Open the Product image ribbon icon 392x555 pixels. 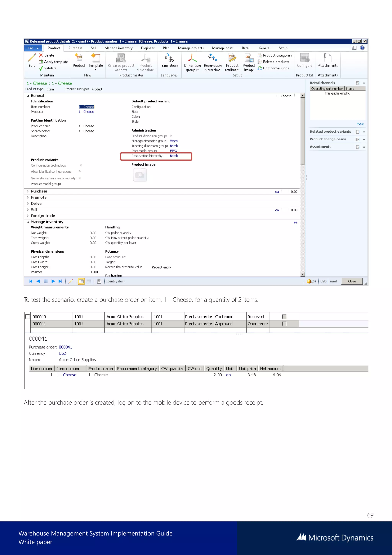[249, 58]
